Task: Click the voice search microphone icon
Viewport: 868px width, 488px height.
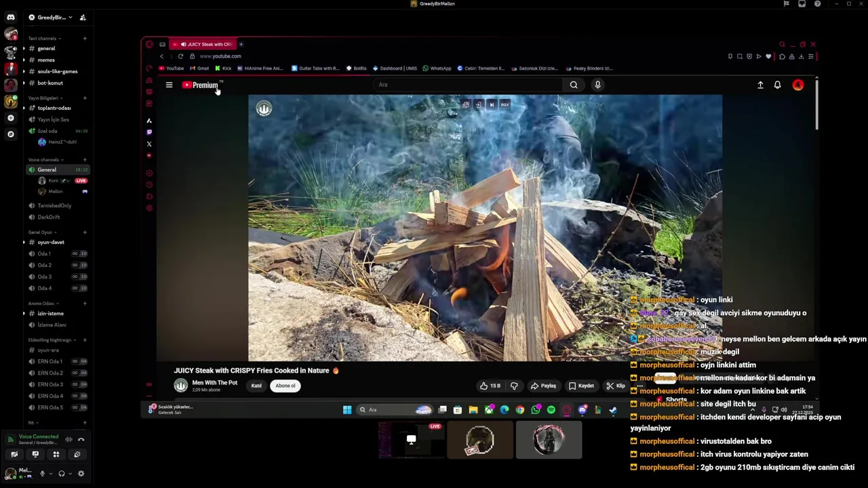Action: (597, 85)
